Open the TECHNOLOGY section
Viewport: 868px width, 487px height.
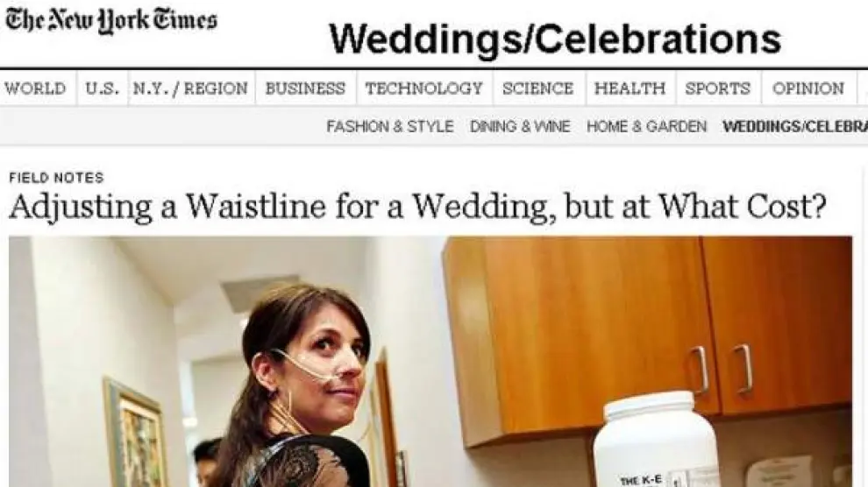pos(424,88)
